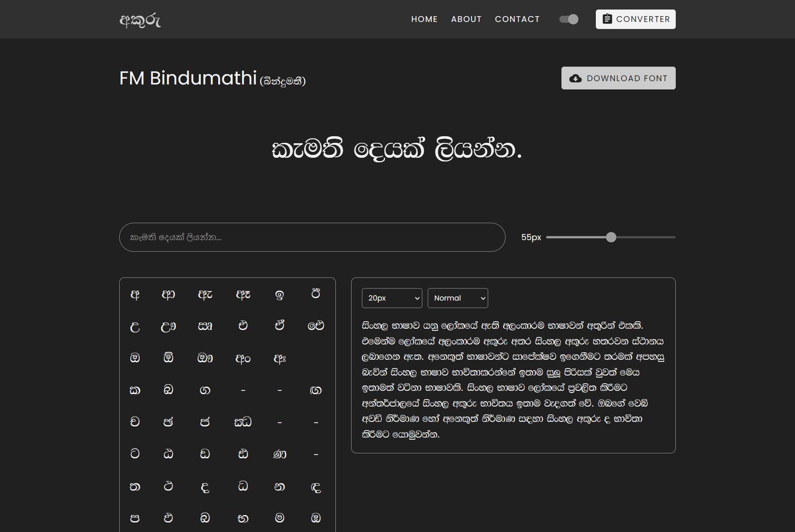
Task: Toggle the theme switch in the navbar
Action: point(569,19)
